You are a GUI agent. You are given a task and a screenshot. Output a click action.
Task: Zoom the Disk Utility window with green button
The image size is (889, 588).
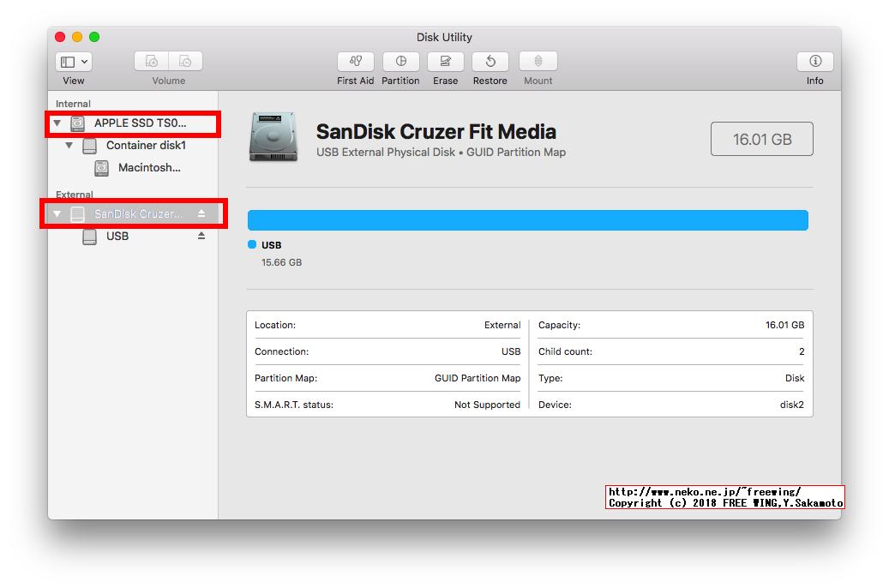tap(94, 37)
